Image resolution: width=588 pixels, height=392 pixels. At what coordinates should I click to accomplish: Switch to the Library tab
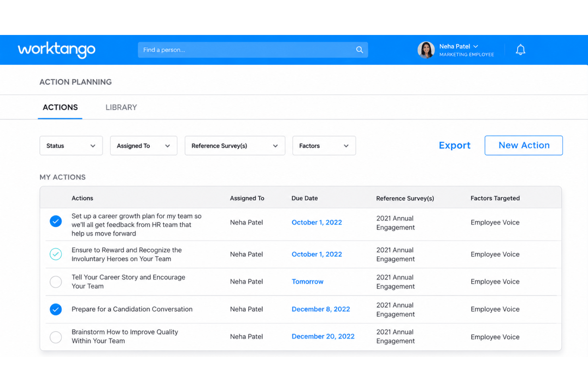[121, 107]
